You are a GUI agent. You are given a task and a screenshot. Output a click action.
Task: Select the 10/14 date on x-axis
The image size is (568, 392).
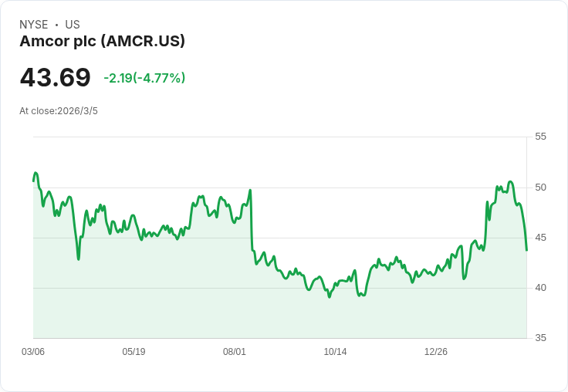point(335,352)
